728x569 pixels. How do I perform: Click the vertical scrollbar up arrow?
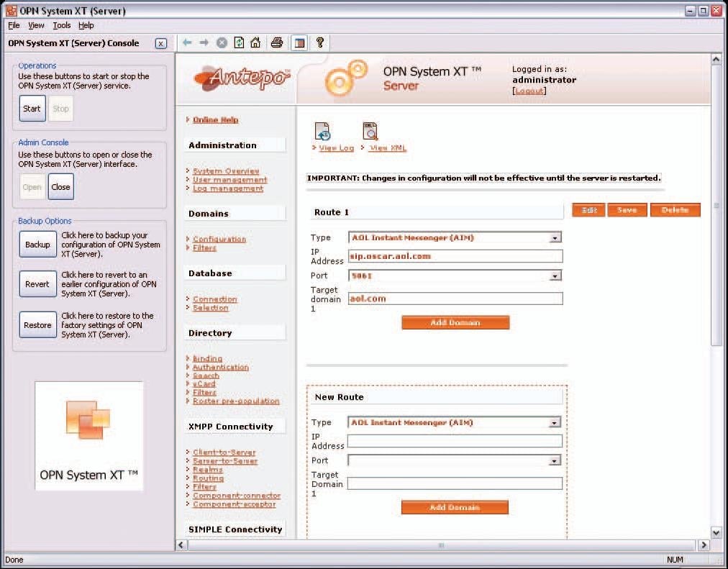click(x=716, y=60)
